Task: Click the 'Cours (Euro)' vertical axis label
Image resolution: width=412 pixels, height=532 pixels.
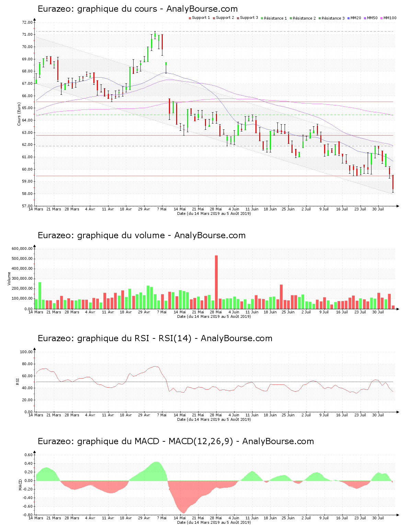Action: tap(19, 114)
